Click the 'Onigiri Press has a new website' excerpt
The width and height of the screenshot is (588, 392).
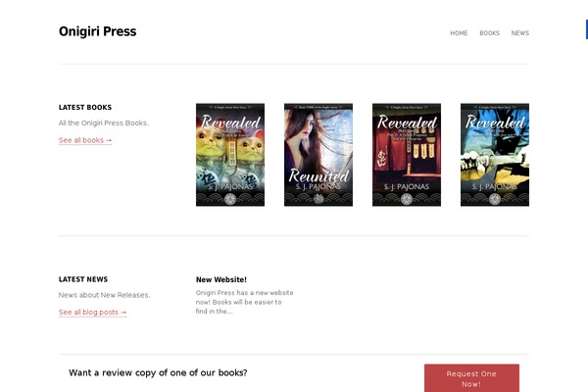244,302
